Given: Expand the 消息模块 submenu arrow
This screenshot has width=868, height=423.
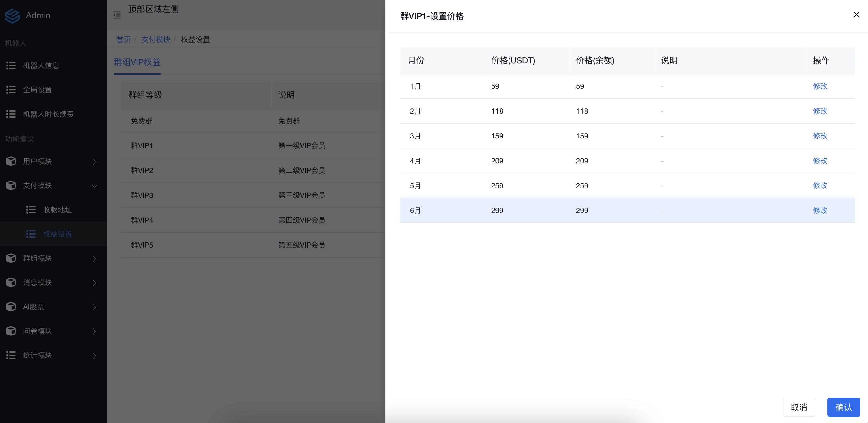Looking at the screenshot, I should coord(94,283).
